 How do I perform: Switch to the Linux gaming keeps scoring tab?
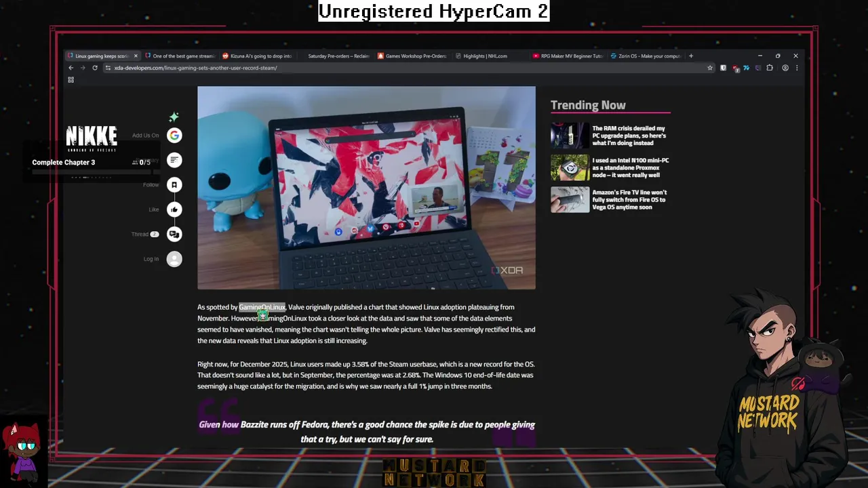[102, 56]
